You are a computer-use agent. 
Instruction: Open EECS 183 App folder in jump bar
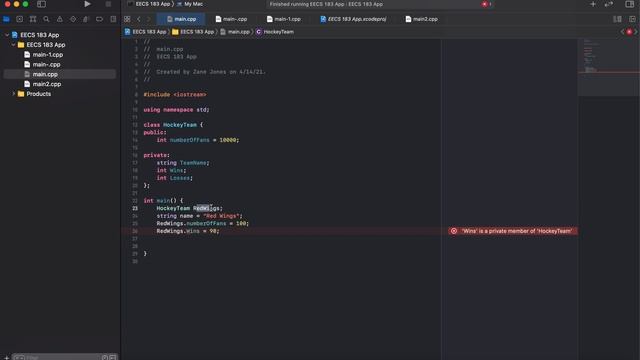pyautogui.click(x=193, y=32)
